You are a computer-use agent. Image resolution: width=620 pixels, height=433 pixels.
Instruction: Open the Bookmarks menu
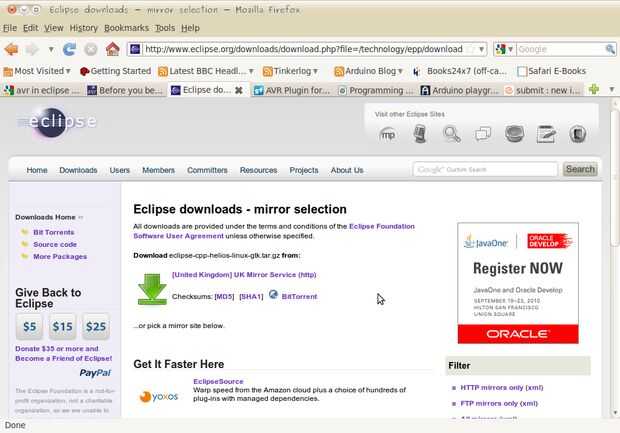127,28
